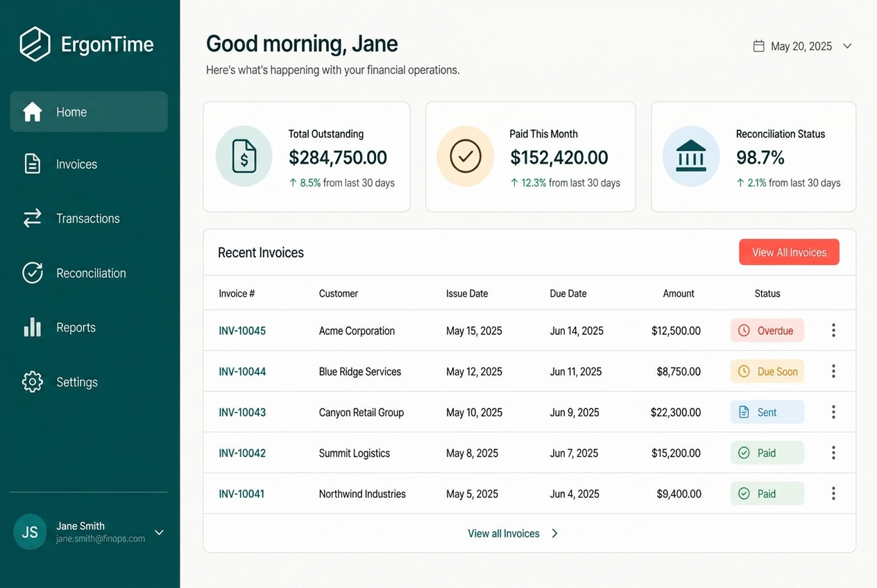Image resolution: width=877 pixels, height=588 pixels.
Task: Click the ErgonTime logo icon
Action: [35, 44]
